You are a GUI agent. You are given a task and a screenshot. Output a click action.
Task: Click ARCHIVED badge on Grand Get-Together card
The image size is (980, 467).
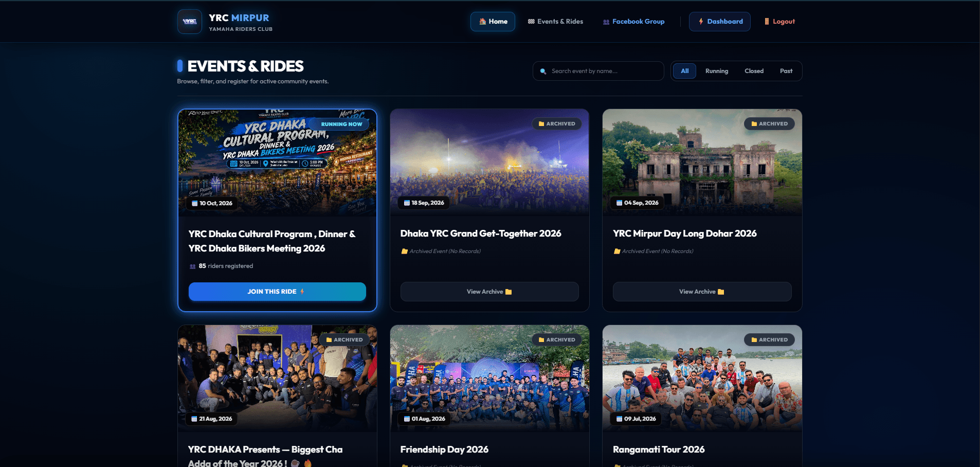coord(557,124)
